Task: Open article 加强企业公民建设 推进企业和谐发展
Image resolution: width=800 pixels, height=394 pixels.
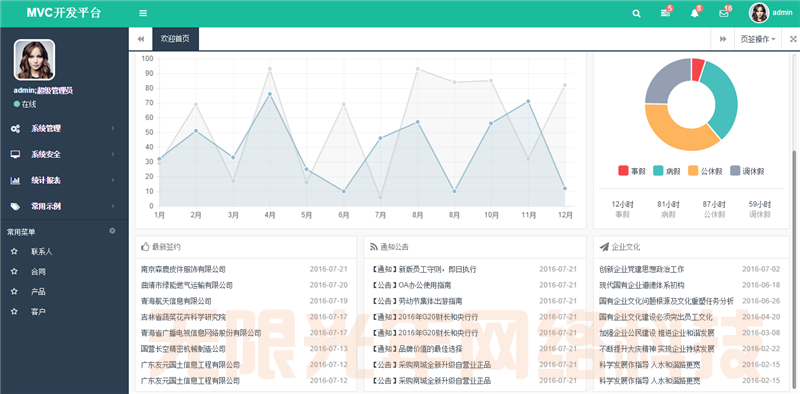Action: pyautogui.click(x=657, y=333)
